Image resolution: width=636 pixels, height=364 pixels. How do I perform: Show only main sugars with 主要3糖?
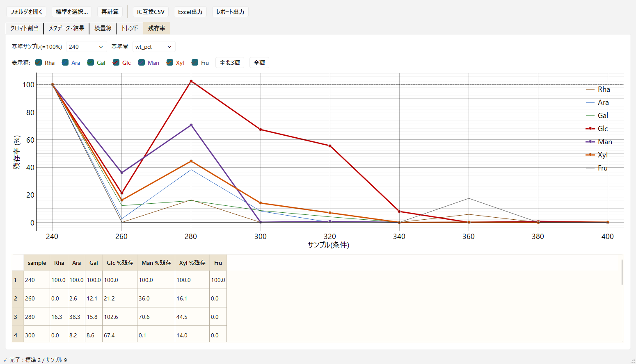(x=230, y=63)
